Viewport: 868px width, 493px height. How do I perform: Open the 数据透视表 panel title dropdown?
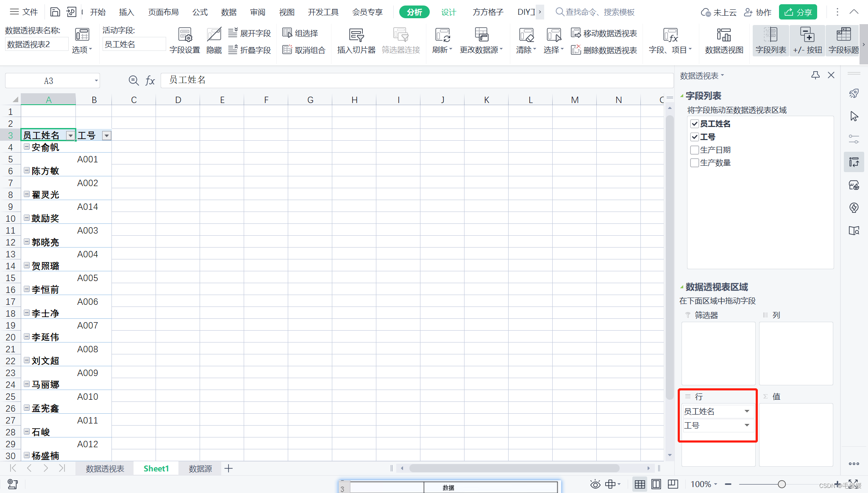click(x=702, y=76)
